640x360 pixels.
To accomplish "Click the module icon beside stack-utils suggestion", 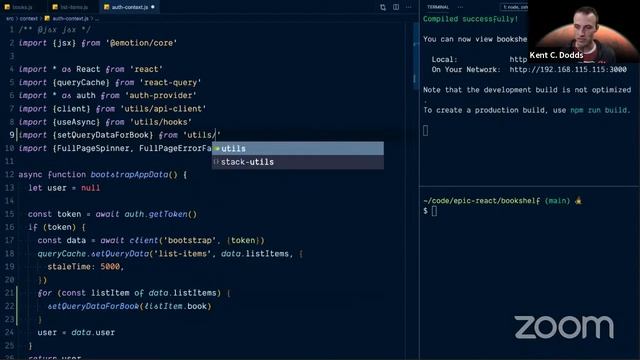I will [x=216, y=162].
